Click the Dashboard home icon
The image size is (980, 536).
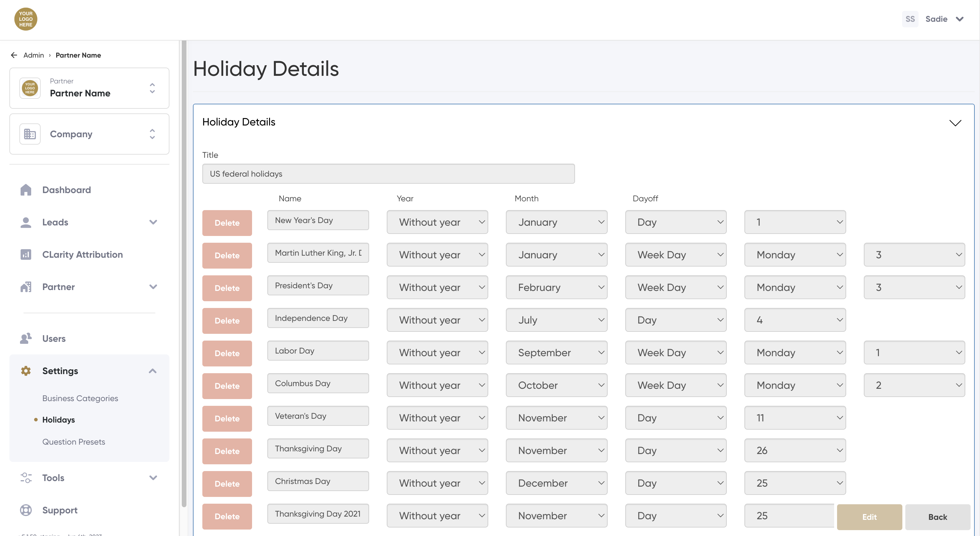(x=26, y=190)
